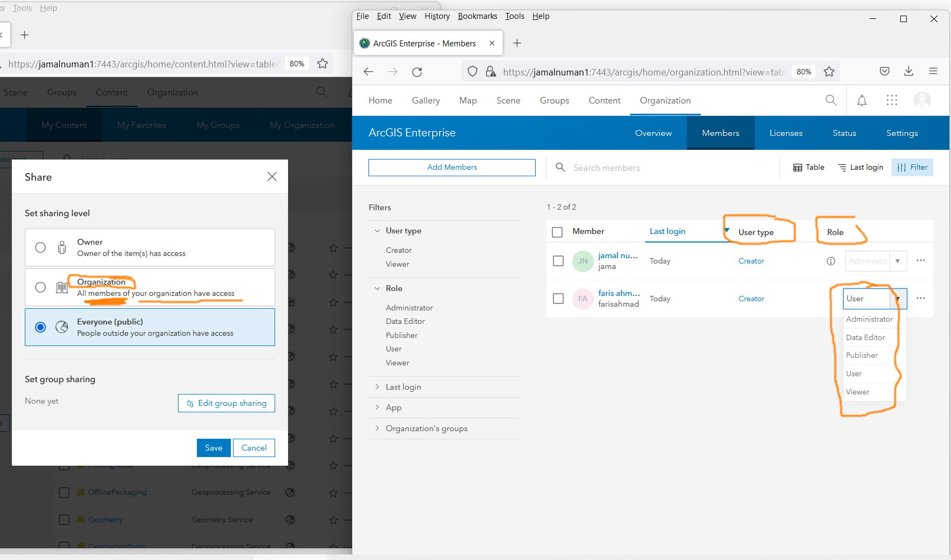Close the ArcGIS Enterprise - Members tab
The width and height of the screenshot is (951, 560).
[x=492, y=43]
